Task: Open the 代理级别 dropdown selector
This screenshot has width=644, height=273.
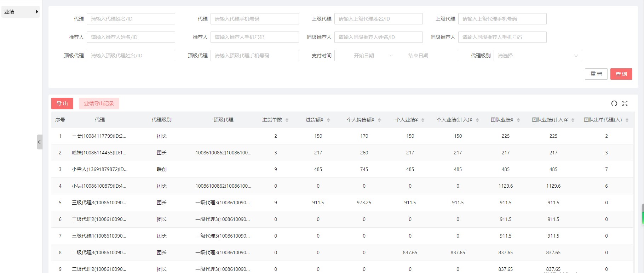Action: (537, 56)
